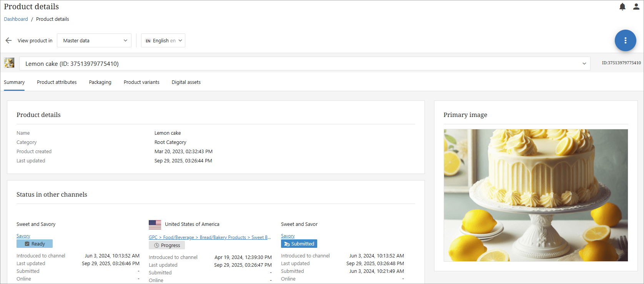Open the user account icon
The height and width of the screenshot is (284, 644).
coord(636,7)
